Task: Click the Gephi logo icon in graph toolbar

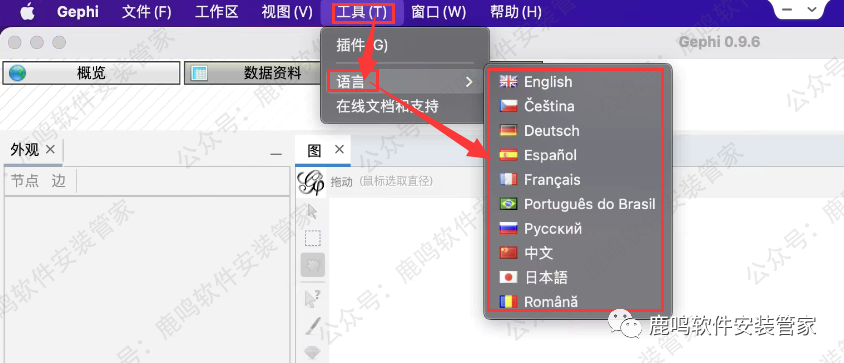Action: (311, 182)
